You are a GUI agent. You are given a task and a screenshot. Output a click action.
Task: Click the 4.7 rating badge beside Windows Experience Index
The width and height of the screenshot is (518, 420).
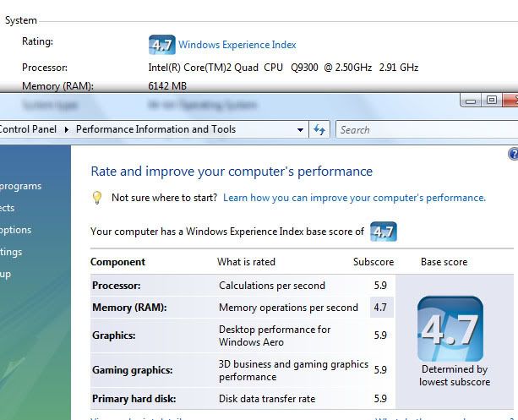[161, 45]
